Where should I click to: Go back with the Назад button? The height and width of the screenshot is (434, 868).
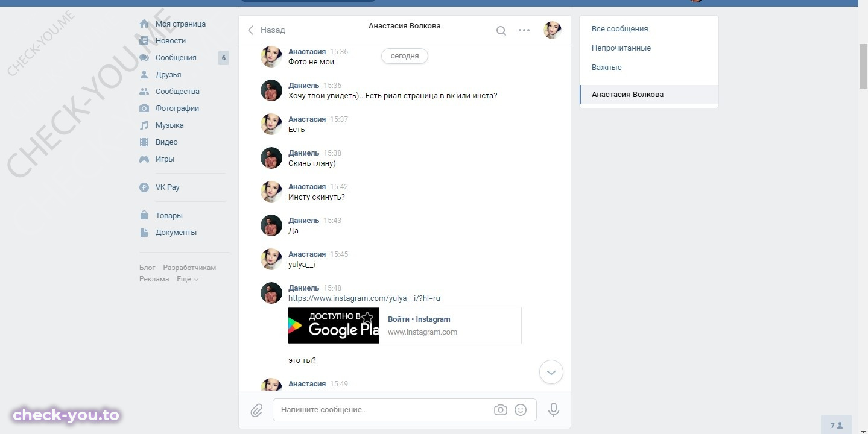[x=266, y=30]
